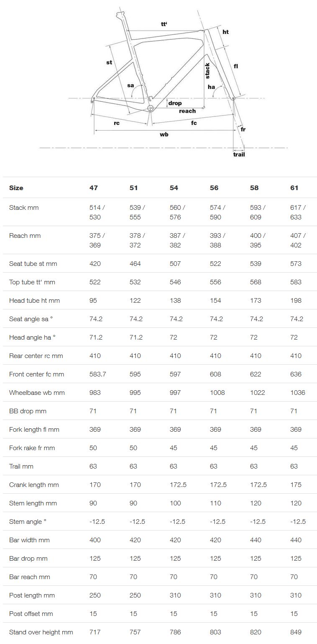Click the "wb" wheelbase label in the diagram
Image resolution: width=317 pixels, height=644 pixels.
[x=164, y=134]
